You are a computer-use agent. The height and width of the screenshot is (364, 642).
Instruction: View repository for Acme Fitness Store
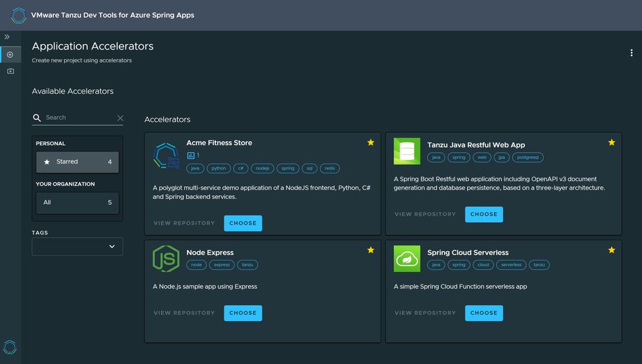184,223
